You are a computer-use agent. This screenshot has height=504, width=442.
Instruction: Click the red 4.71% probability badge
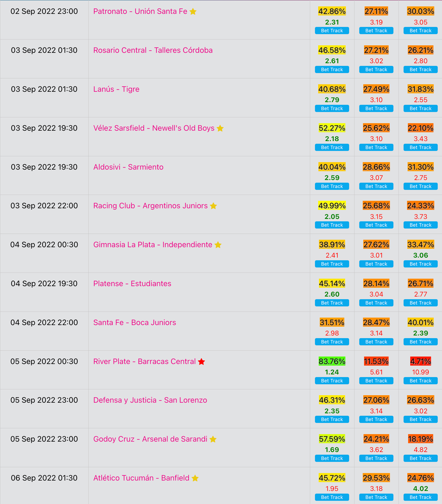pos(421,361)
